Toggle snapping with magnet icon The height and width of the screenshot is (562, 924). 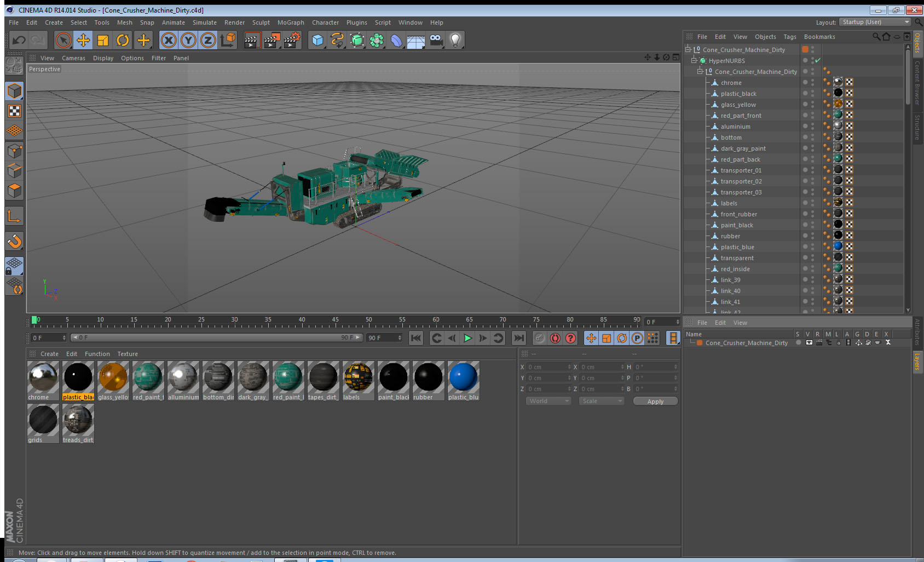14,241
